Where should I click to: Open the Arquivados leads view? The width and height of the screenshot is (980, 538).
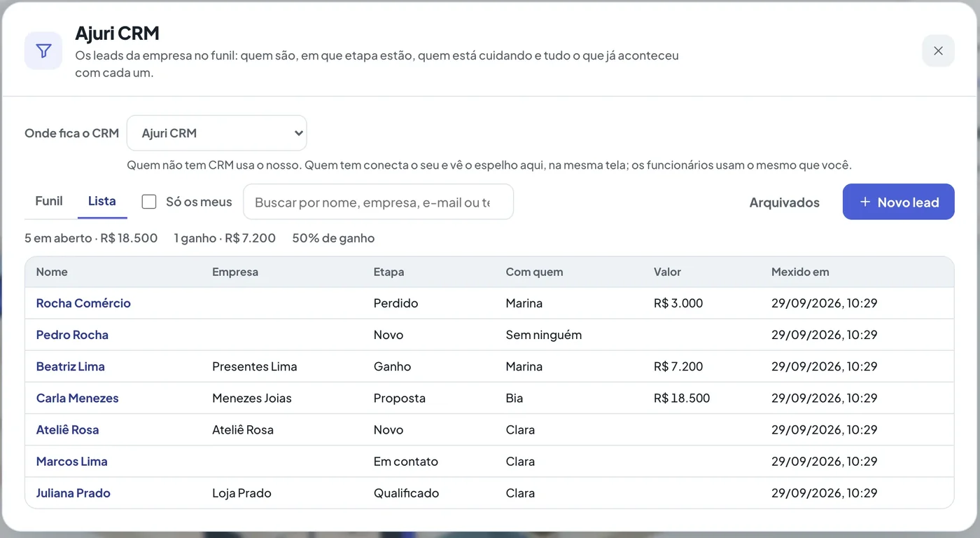[x=784, y=202]
